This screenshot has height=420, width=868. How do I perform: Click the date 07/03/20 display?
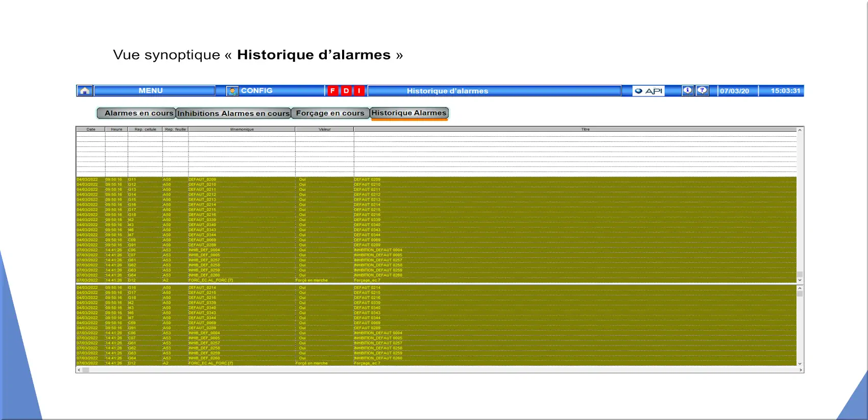(x=735, y=91)
